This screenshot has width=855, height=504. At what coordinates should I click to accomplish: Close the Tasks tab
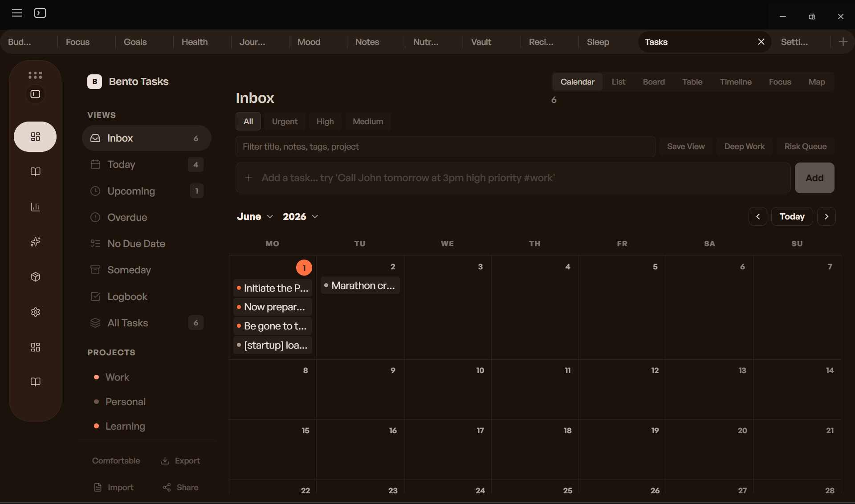click(x=761, y=42)
